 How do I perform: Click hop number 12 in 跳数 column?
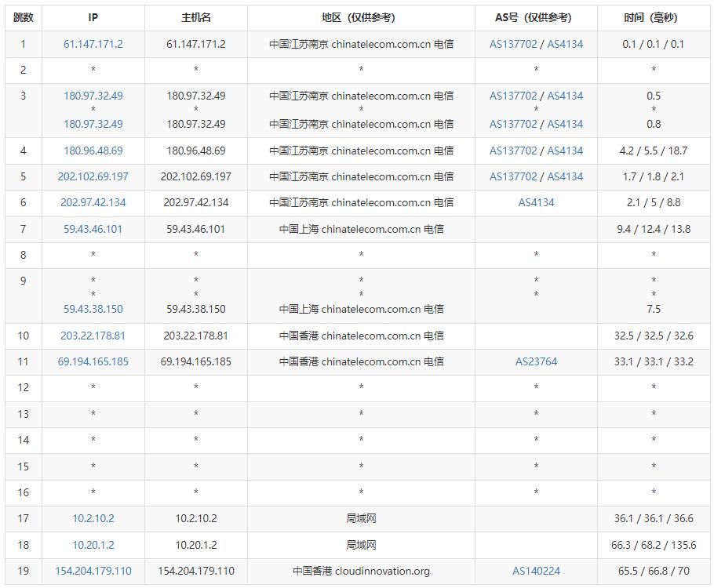[24, 387]
